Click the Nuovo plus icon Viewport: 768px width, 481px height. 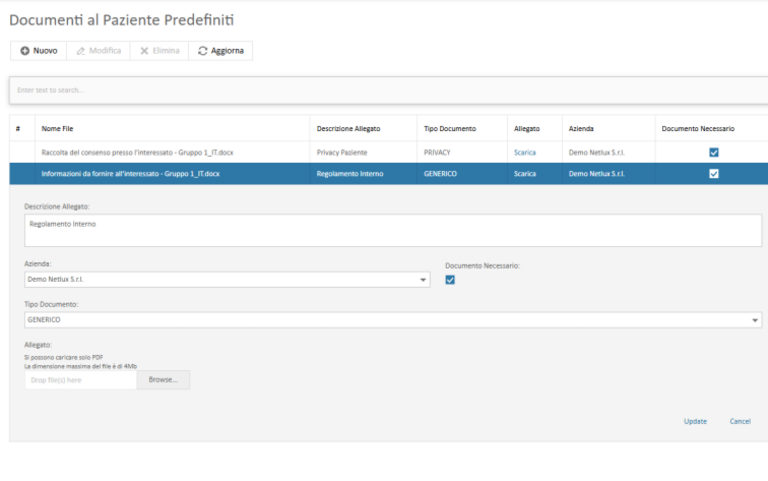coord(25,51)
